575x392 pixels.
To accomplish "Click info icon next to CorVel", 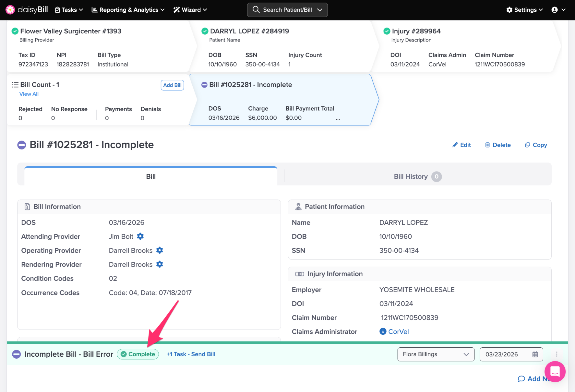I will (382, 331).
